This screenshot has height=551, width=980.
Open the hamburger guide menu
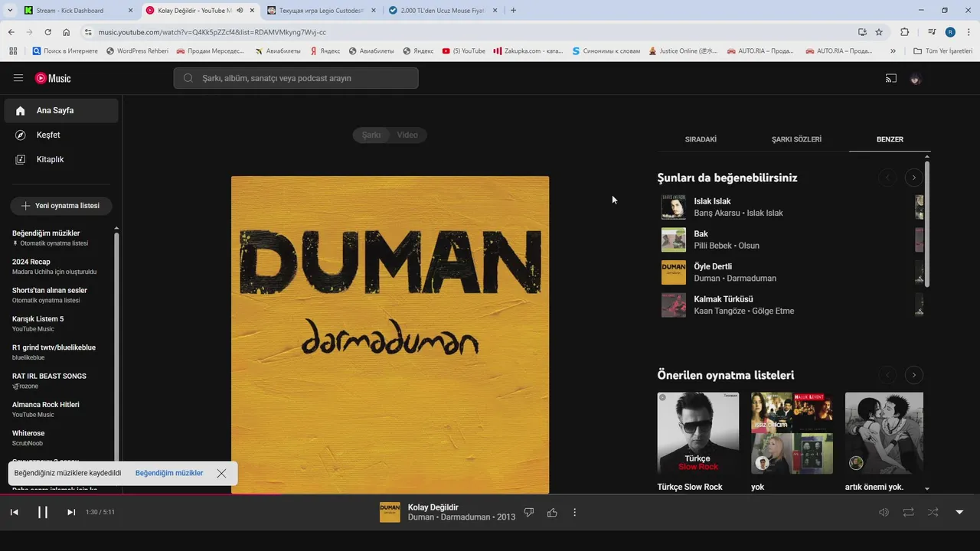click(18, 78)
